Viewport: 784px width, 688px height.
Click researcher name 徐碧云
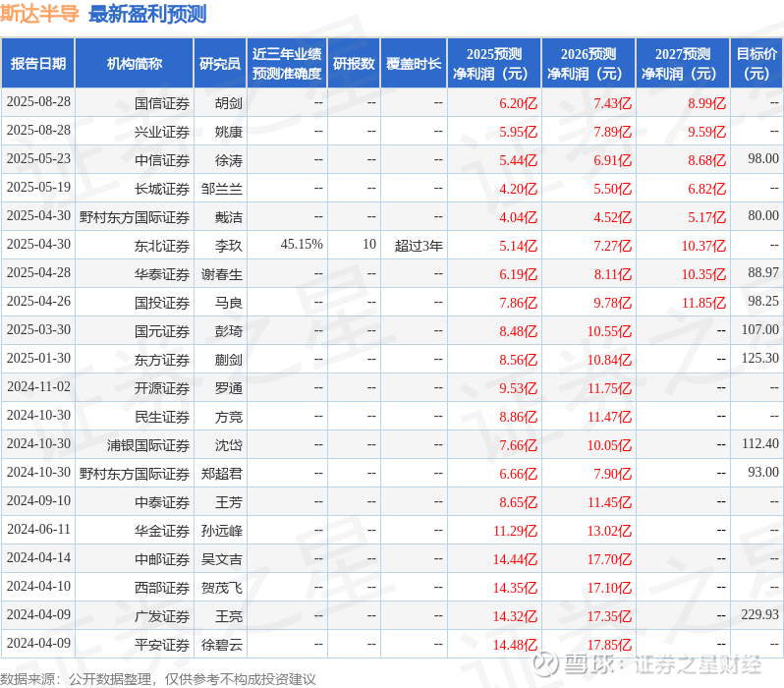[x=221, y=646]
